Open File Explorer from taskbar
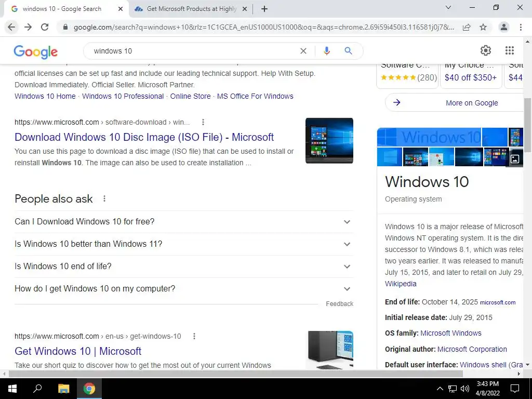The image size is (532, 399). (63, 389)
